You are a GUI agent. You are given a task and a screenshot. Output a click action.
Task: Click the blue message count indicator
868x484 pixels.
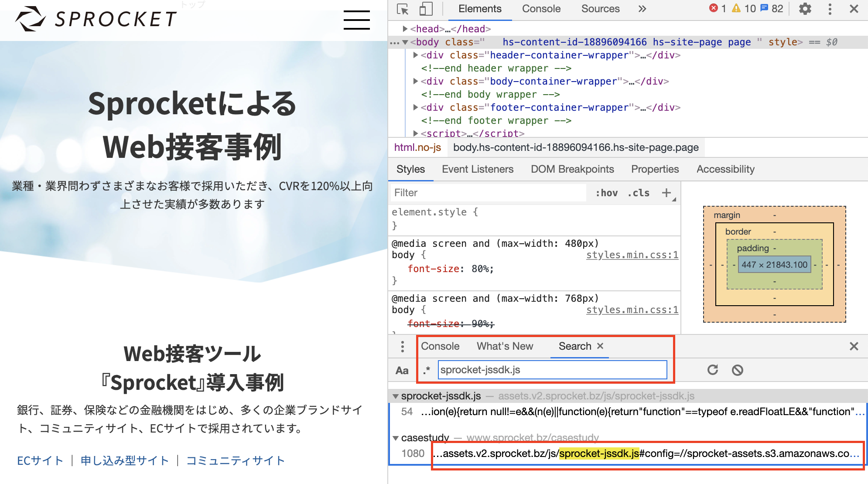coord(772,9)
